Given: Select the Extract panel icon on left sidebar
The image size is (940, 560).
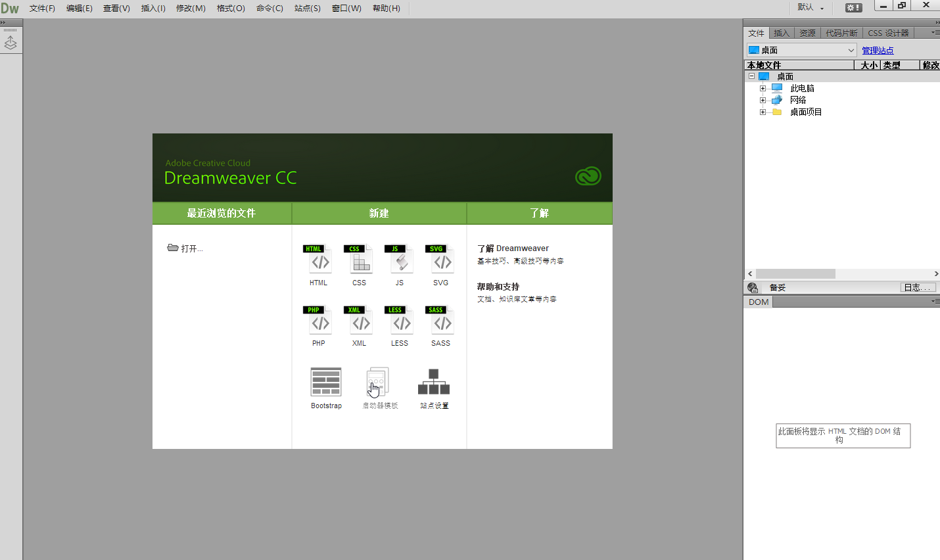Looking at the screenshot, I should 11,43.
